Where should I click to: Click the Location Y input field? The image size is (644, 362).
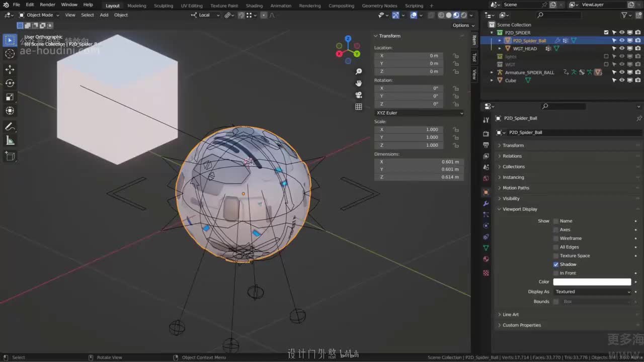click(x=409, y=64)
